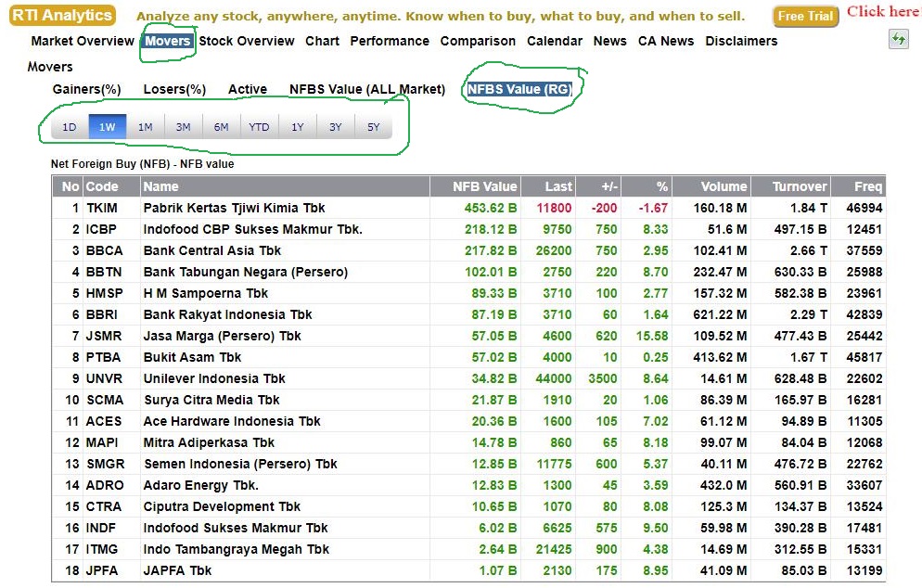
Task: Choose the 6M period button
Action: [x=221, y=127]
